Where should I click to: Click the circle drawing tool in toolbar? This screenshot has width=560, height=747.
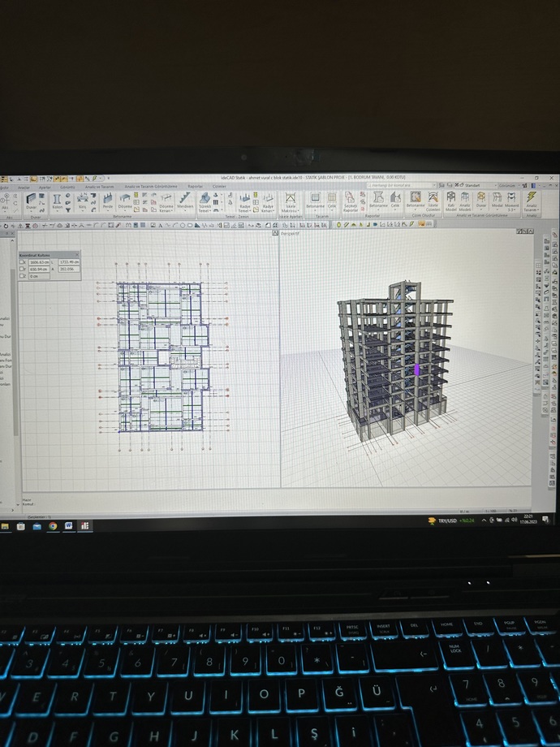pos(183,226)
